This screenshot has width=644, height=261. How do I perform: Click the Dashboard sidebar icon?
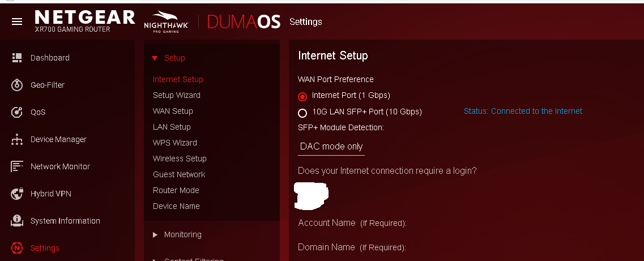pyautogui.click(x=17, y=58)
